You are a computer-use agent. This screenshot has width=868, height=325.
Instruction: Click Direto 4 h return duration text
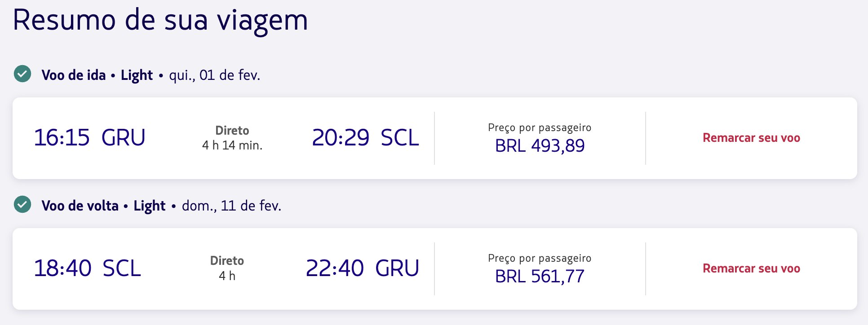click(x=227, y=268)
